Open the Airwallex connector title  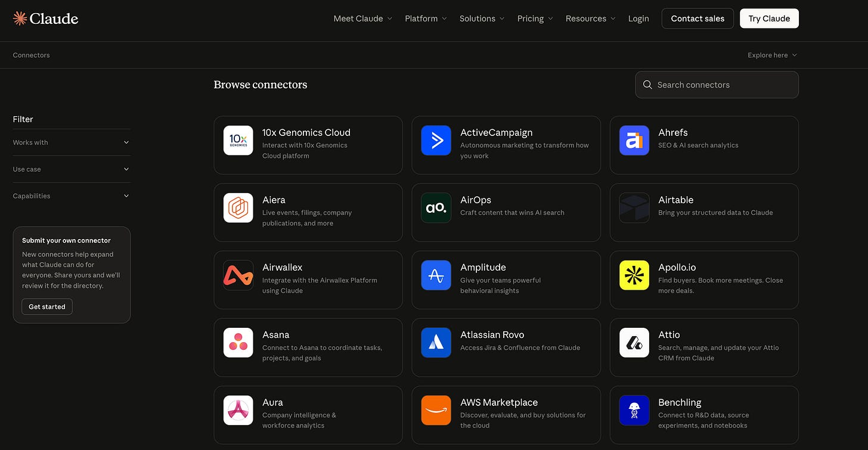click(283, 267)
